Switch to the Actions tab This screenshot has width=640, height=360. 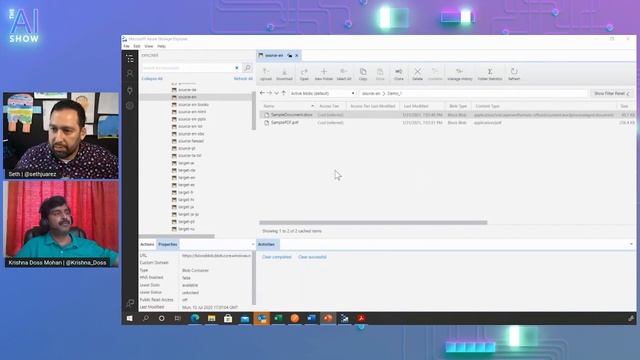point(147,244)
